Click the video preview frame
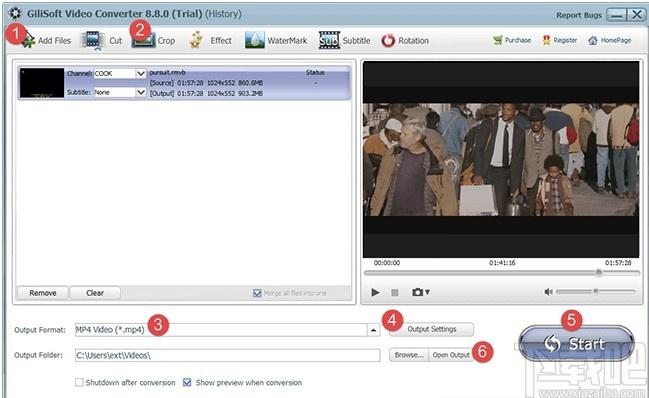649x398 pixels. point(501,160)
